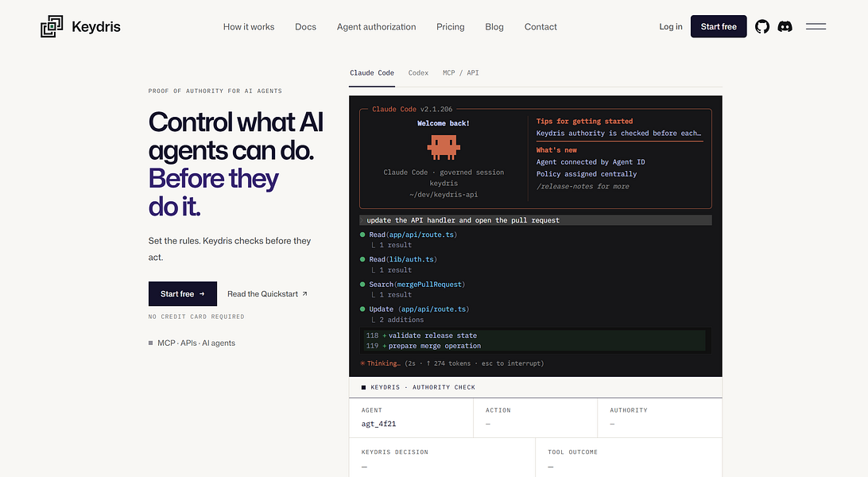Screen dimensions: 868x477
Task: Open the Discord icon link
Action: (x=785, y=26)
